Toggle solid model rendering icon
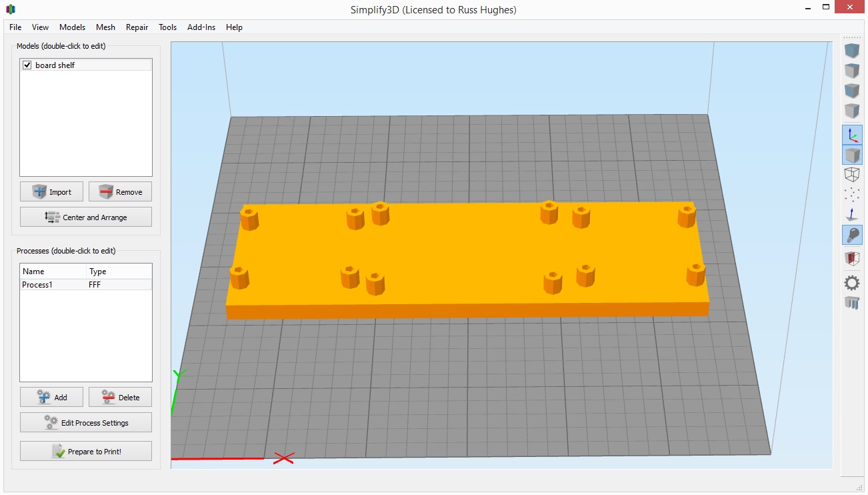868x495 pixels. (x=852, y=155)
